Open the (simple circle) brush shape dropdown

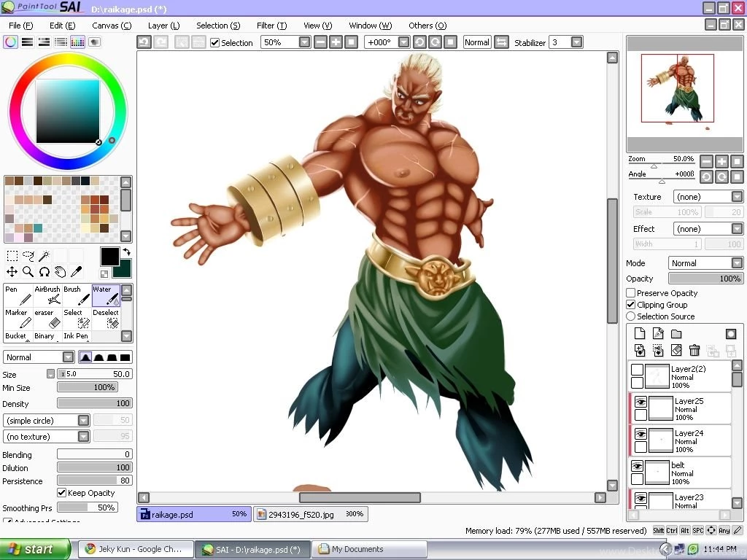(83, 421)
